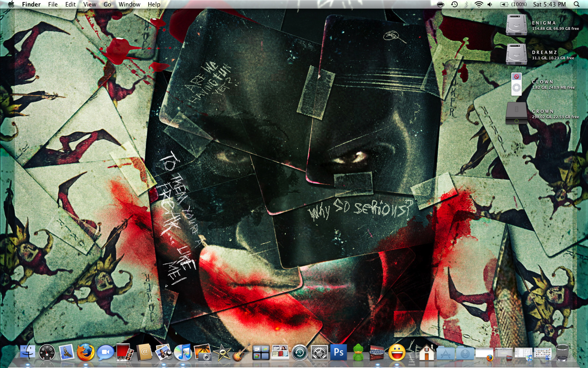Launch Dashboard from the Dock
588x368 pixels.
tap(47, 352)
